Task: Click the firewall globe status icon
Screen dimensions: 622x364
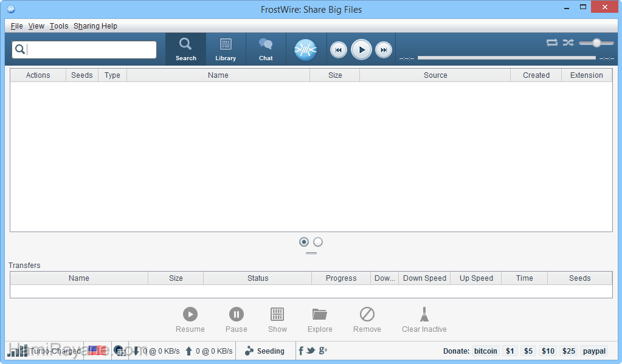Action: click(120, 351)
